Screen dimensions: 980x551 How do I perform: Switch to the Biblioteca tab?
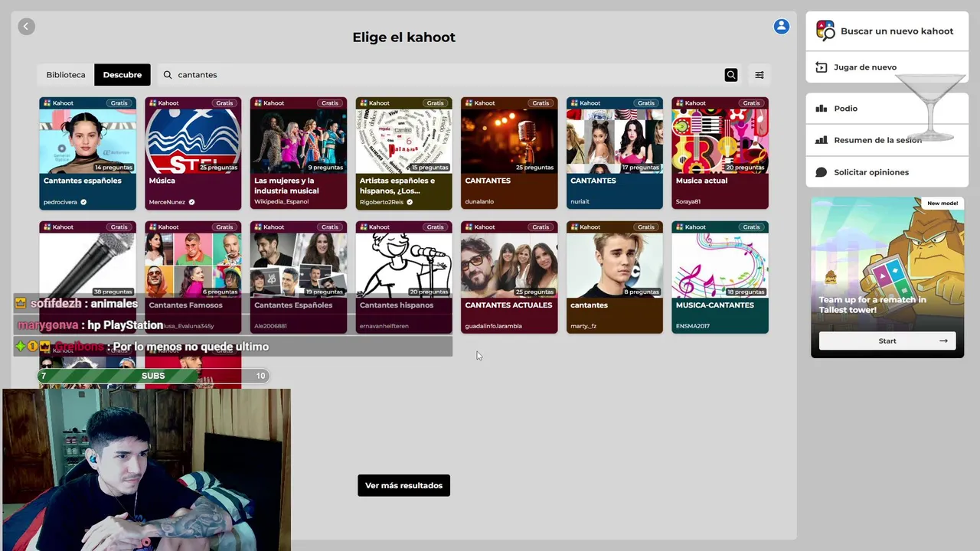pyautogui.click(x=66, y=75)
